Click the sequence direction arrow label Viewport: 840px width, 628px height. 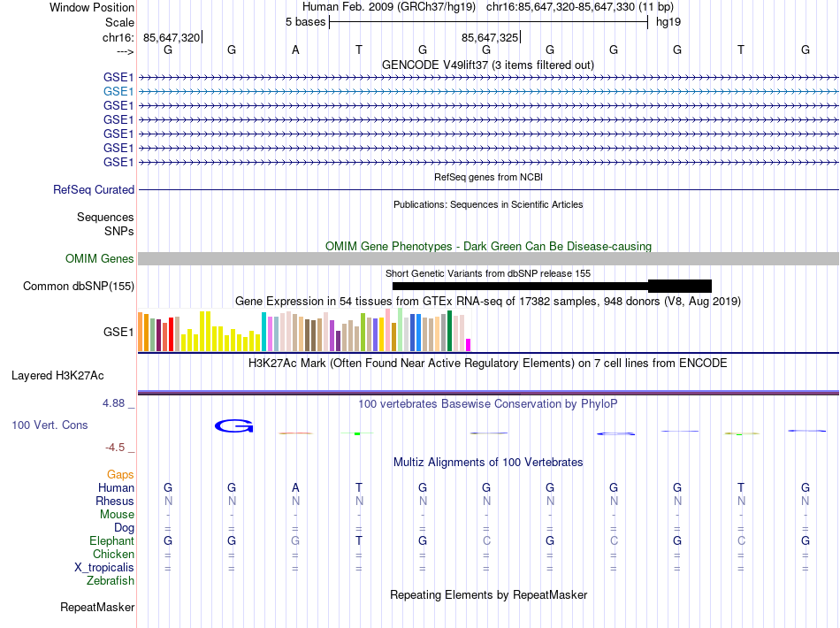click(x=125, y=51)
